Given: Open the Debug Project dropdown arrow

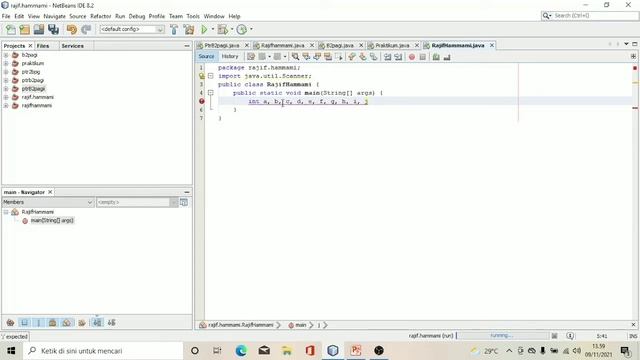Looking at the screenshot, I should (x=232, y=29).
